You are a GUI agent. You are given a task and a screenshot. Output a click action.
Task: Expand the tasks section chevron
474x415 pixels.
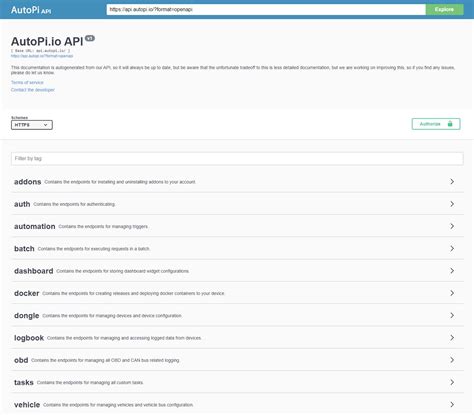click(x=452, y=382)
